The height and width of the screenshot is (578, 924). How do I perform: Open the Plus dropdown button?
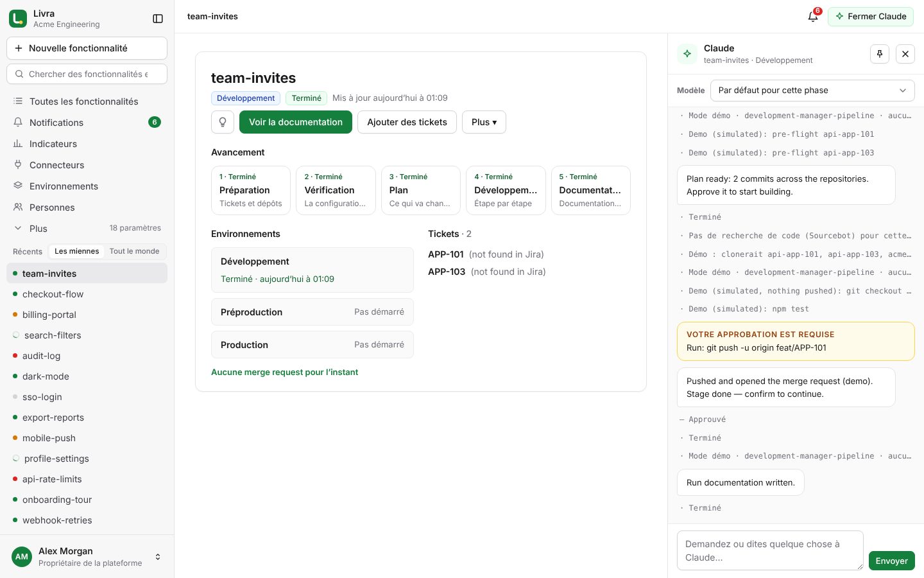point(484,122)
